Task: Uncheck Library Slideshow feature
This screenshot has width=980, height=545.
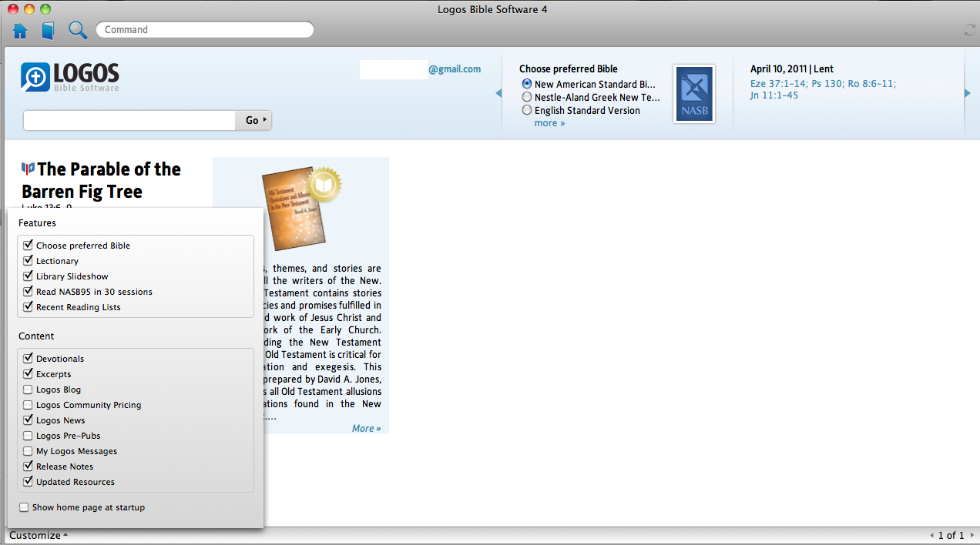Action: tap(29, 276)
